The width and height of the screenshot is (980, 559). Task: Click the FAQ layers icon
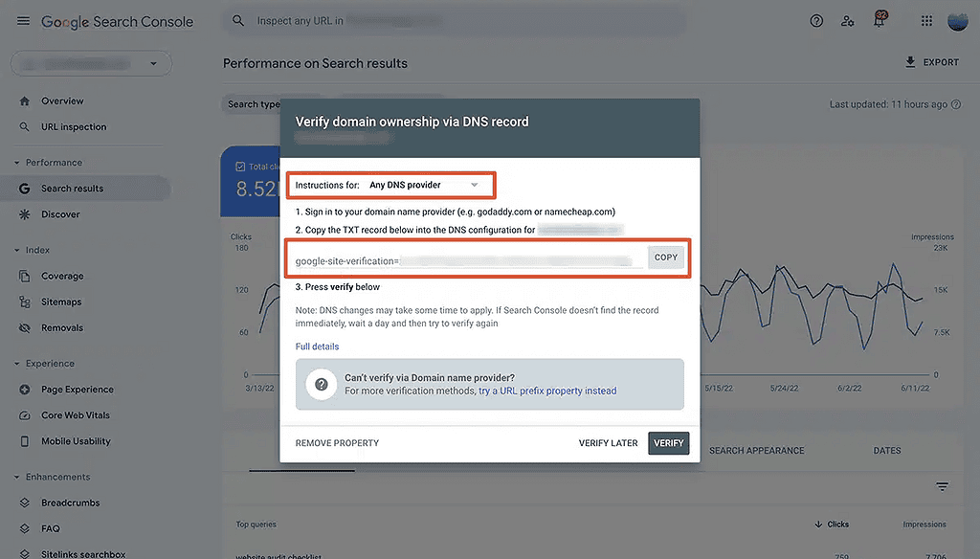point(24,528)
